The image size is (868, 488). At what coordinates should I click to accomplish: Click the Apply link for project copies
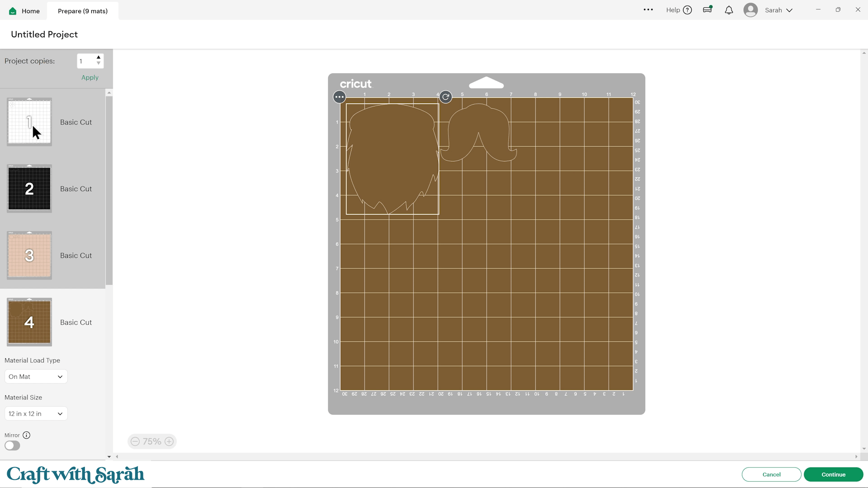[90, 78]
